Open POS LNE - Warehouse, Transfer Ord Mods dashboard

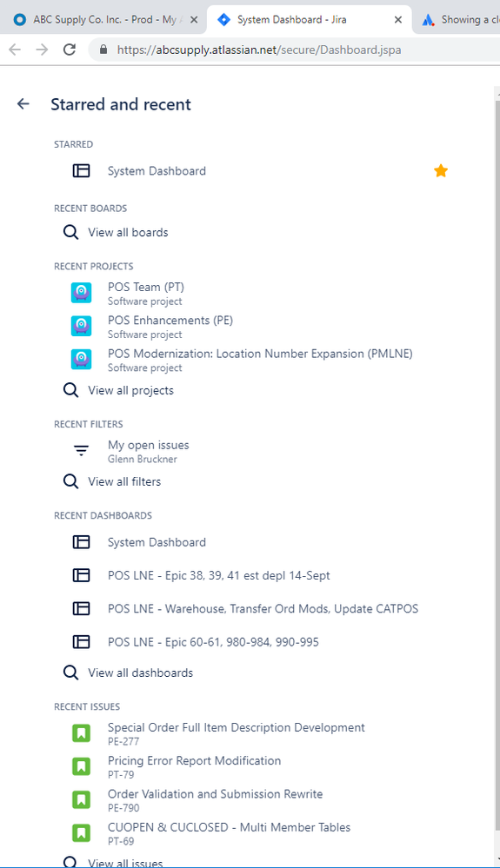263,609
